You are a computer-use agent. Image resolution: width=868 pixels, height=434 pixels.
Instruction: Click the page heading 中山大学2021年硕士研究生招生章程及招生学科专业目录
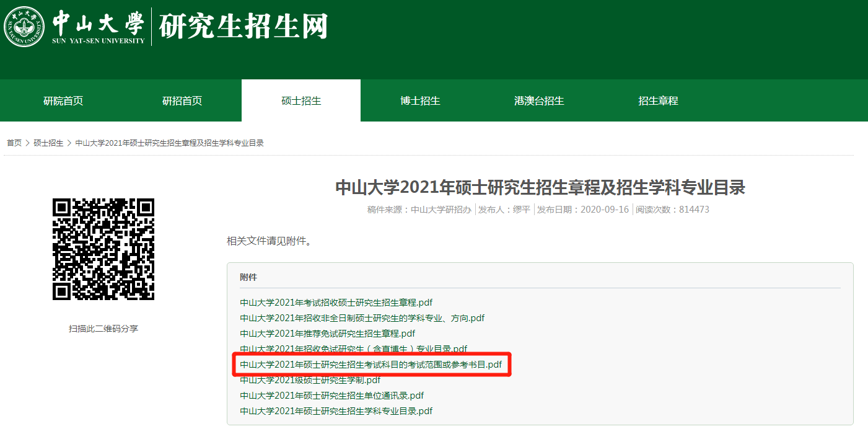pyautogui.click(x=540, y=188)
